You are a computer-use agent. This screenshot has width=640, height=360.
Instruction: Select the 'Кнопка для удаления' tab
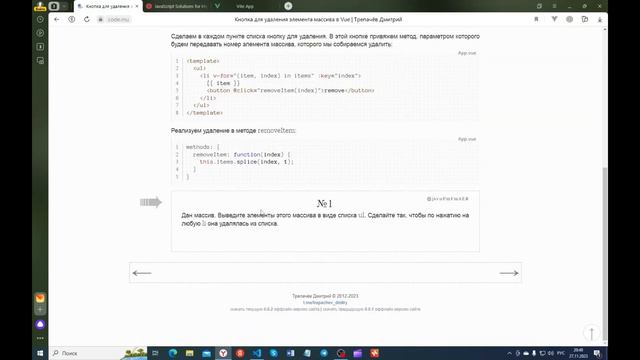coord(108,6)
